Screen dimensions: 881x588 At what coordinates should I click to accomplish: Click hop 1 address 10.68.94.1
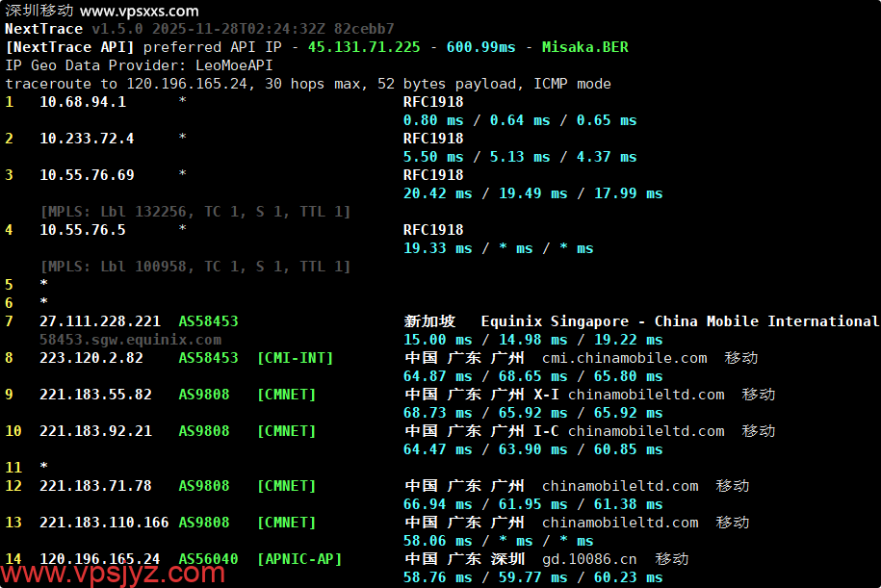[82, 102]
